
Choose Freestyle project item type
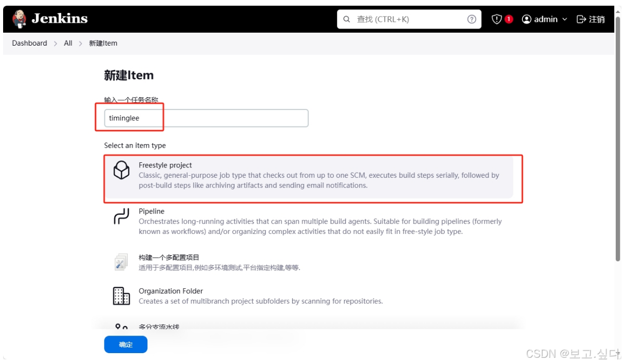309,177
